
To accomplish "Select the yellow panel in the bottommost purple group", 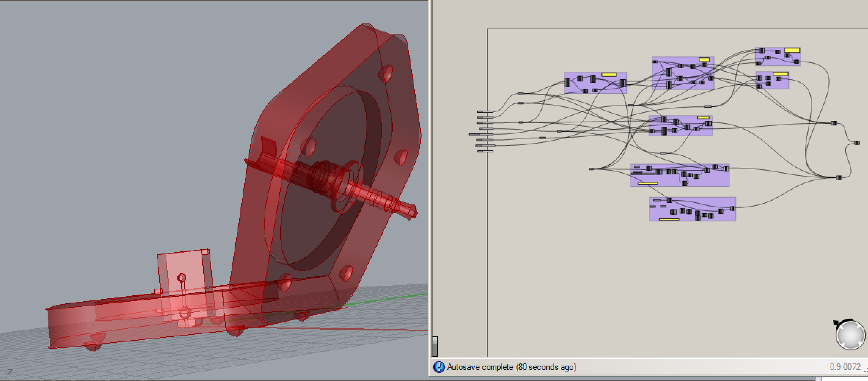I will [669, 219].
